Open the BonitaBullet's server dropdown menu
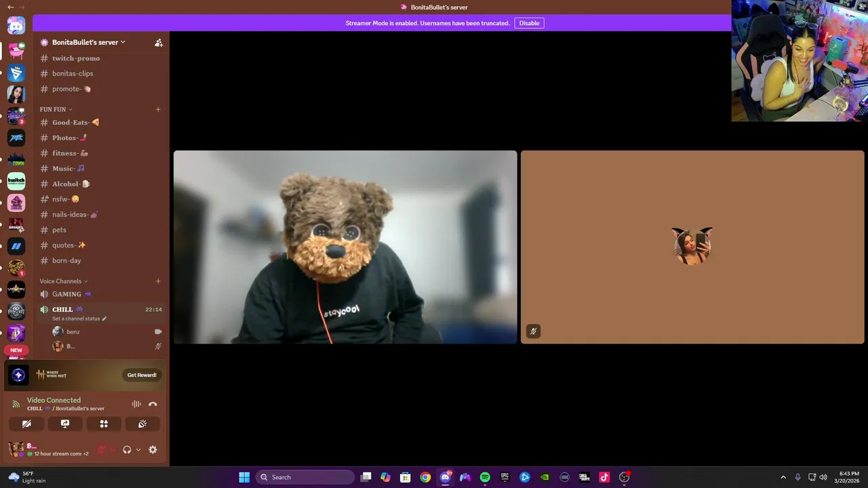The image size is (868, 488). 89,42
